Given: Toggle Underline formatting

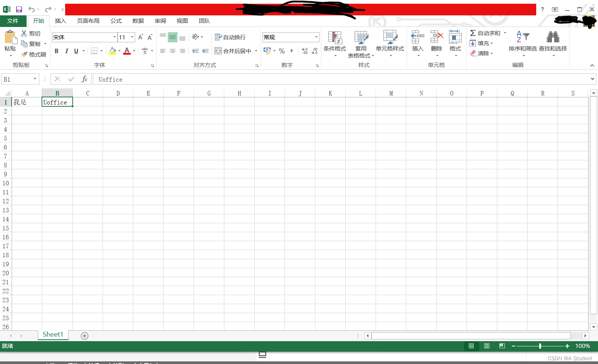Looking at the screenshot, I should (x=76, y=51).
